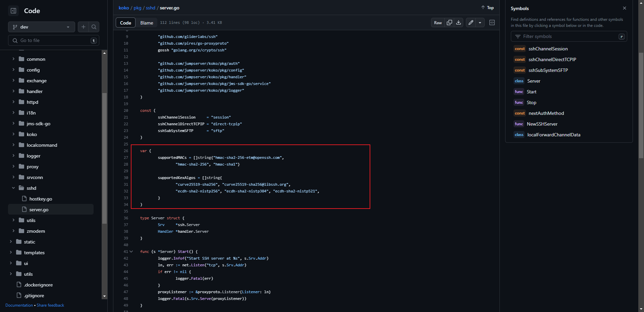Viewport: 644px width, 312px height.
Task: Copy the raw file contents
Action: point(449,23)
